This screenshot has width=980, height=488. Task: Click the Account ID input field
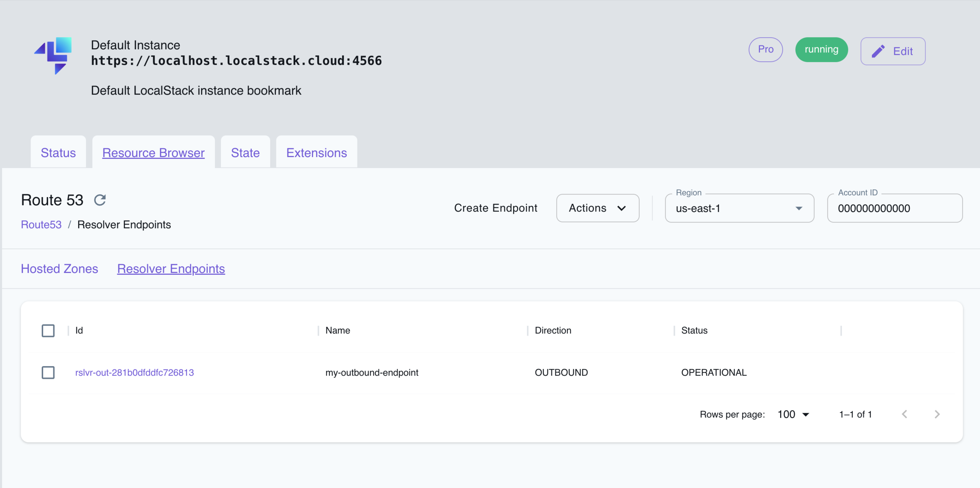tap(895, 208)
